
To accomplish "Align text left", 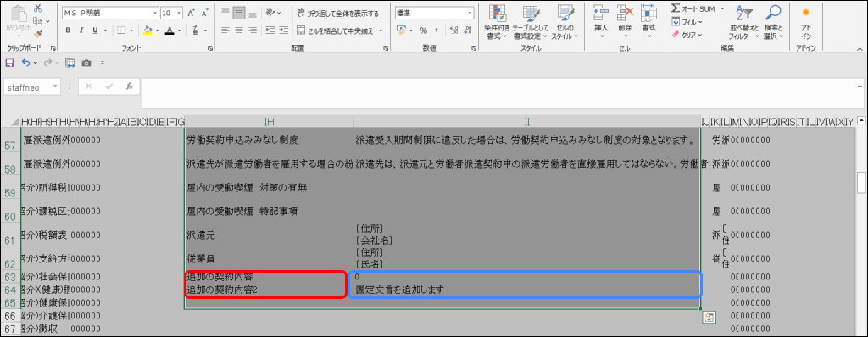I will click(x=225, y=30).
